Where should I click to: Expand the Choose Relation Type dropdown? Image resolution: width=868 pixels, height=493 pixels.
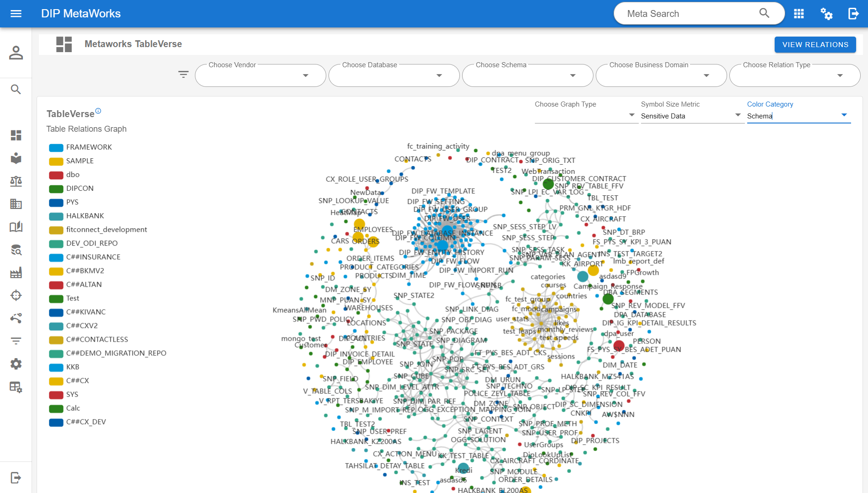coord(795,75)
